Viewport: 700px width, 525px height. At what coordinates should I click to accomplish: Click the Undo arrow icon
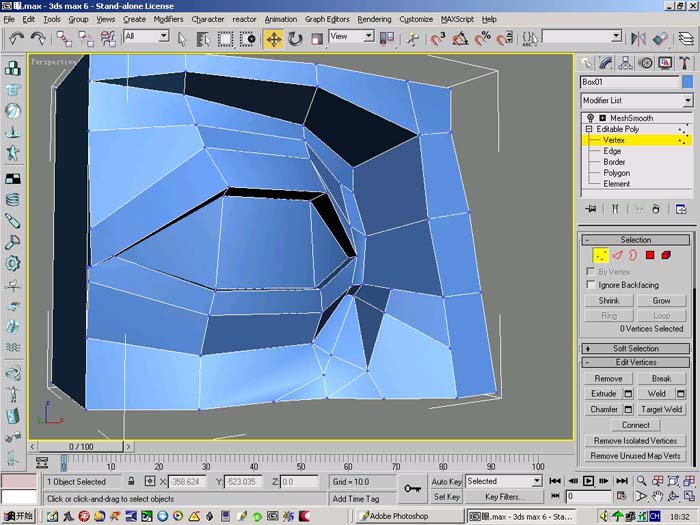pos(17,38)
